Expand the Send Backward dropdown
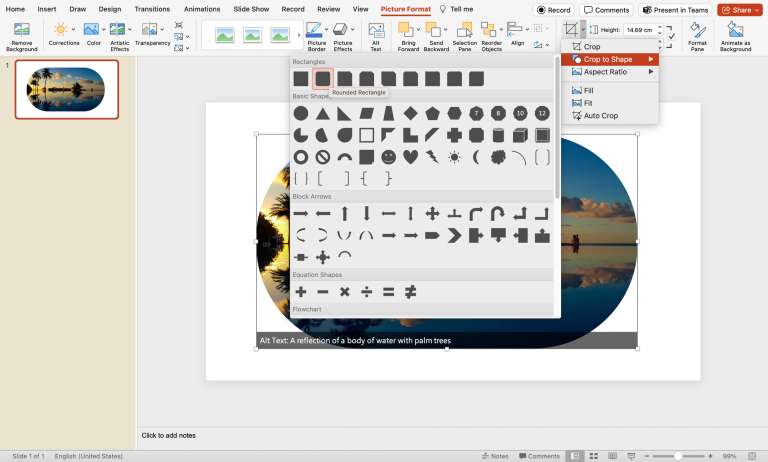 tap(445, 29)
